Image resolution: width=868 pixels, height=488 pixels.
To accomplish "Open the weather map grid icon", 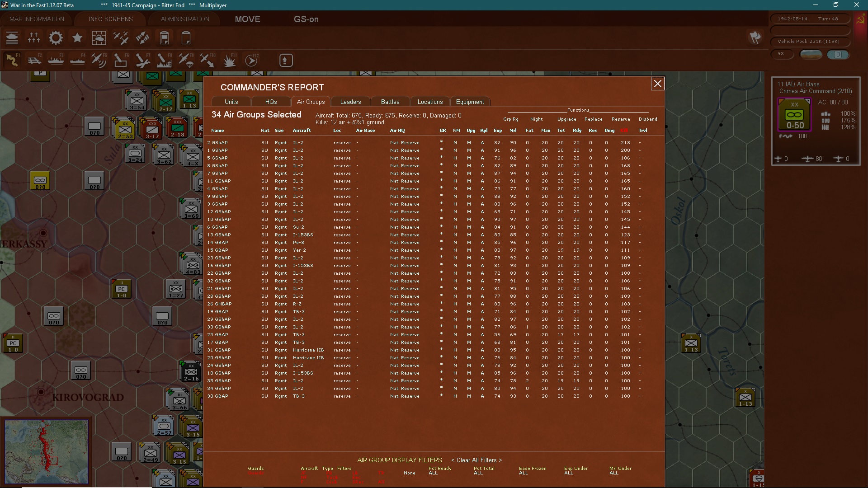I will coord(99,38).
